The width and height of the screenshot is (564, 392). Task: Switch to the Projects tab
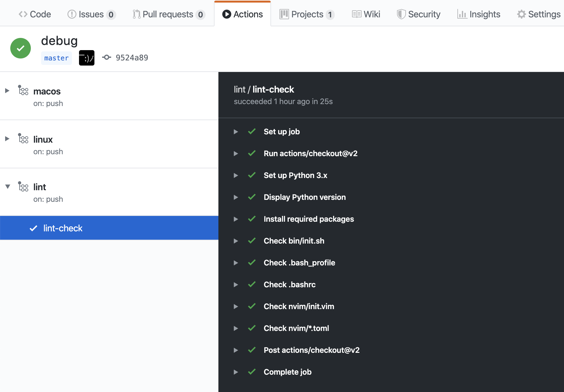pos(307,14)
